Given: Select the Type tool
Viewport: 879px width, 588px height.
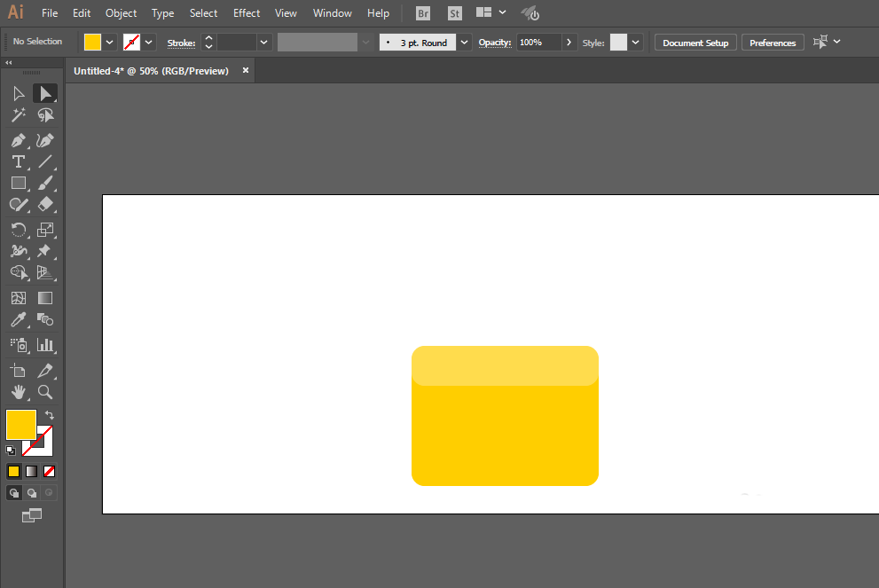Looking at the screenshot, I should click(18, 161).
